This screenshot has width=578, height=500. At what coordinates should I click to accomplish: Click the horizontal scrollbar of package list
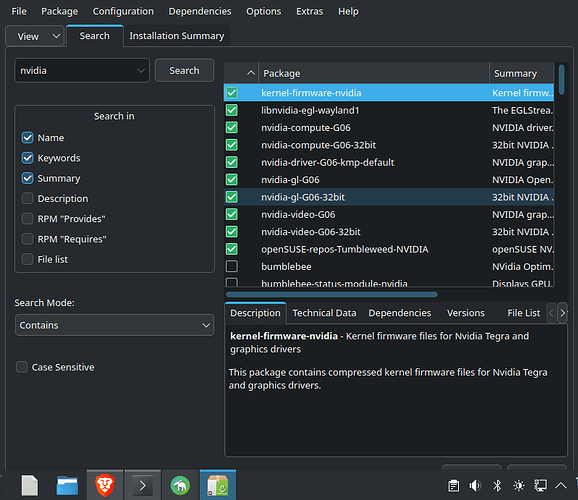332,295
